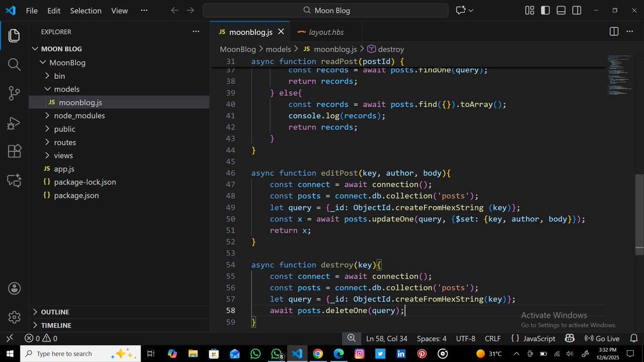Open editor More Actions ellipsis
This screenshot has width=644, height=362.
click(630, 32)
